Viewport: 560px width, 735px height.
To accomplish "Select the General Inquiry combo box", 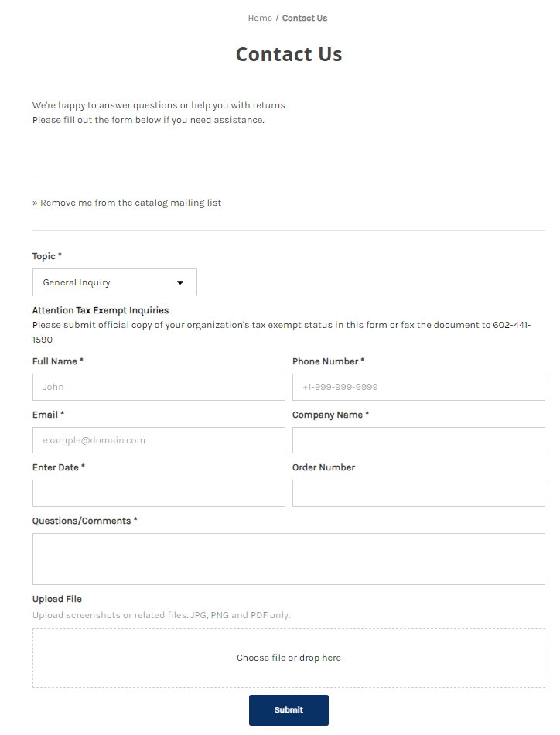I will [114, 282].
